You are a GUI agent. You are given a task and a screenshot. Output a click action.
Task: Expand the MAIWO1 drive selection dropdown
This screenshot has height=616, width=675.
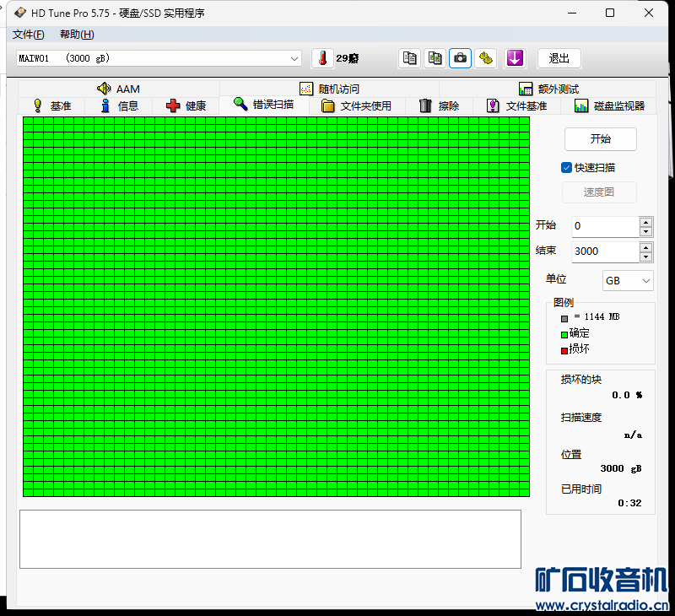[x=294, y=58]
